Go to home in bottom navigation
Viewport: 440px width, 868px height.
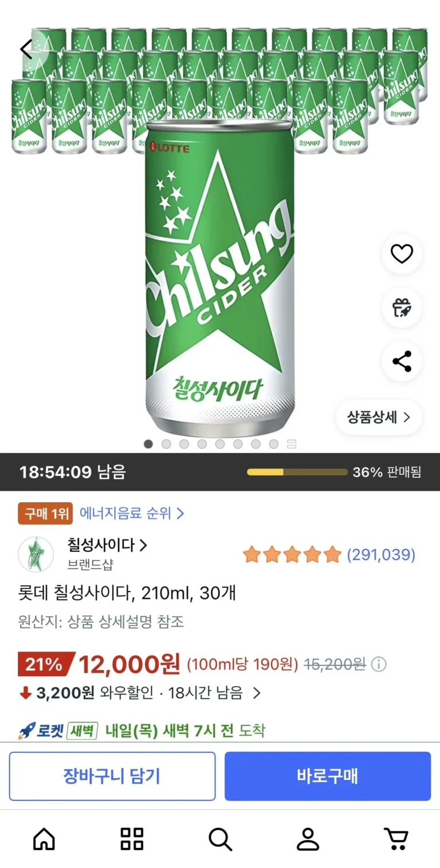44,839
